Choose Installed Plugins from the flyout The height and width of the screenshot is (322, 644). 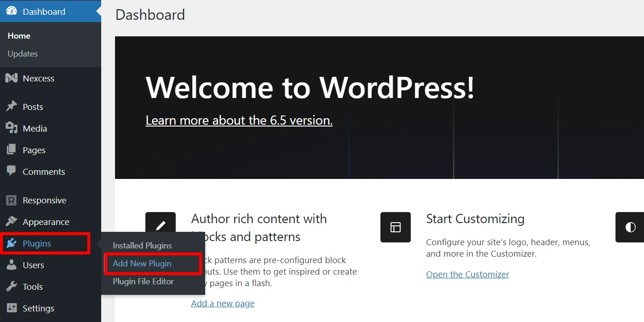point(142,246)
